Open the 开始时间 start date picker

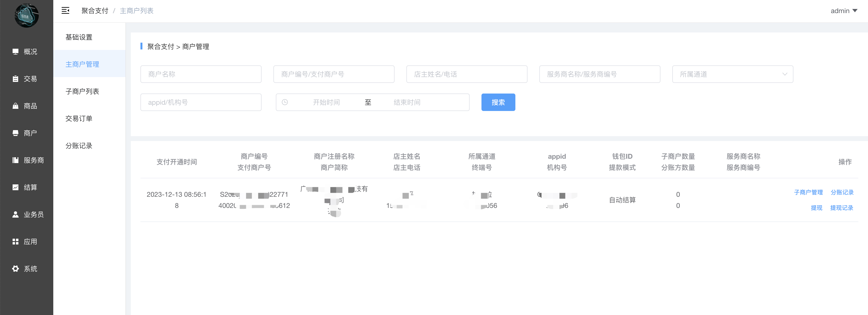326,102
